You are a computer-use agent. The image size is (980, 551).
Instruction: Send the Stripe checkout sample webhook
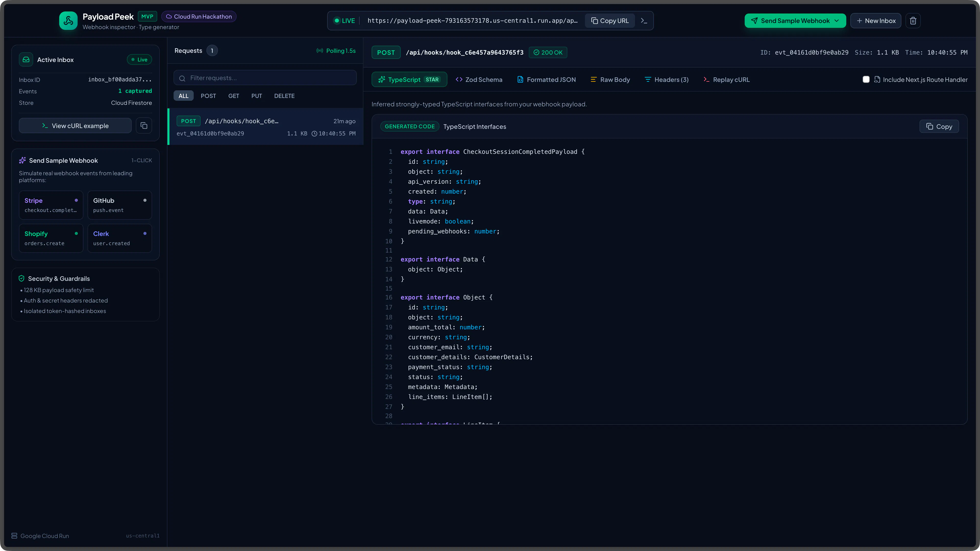click(x=51, y=205)
